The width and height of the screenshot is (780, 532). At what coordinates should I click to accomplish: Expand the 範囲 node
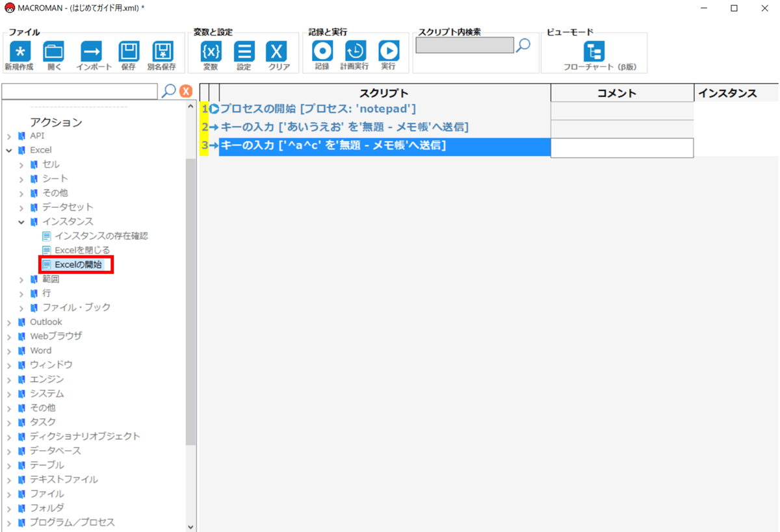(x=21, y=280)
